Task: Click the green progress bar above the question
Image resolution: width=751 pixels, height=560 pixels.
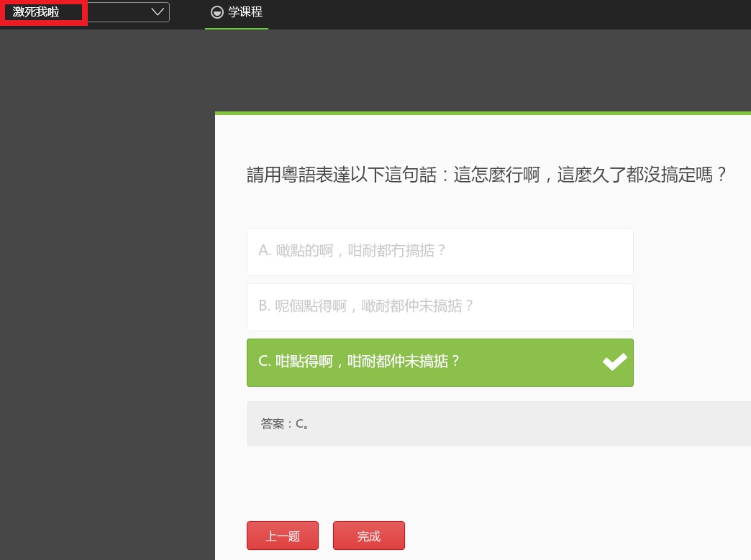Action: (482, 113)
